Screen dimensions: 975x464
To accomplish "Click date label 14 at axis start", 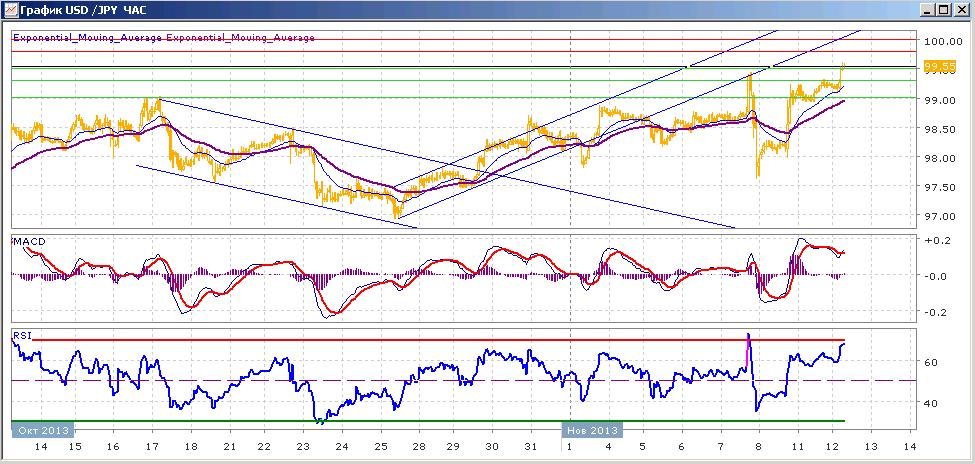I will coord(40,447).
